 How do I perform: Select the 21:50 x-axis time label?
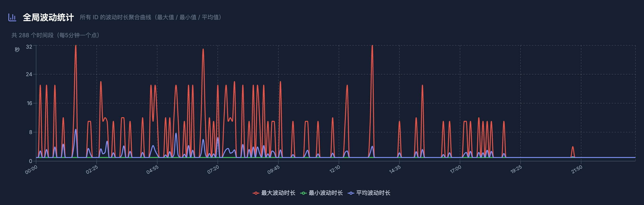pyautogui.click(x=577, y=170)
